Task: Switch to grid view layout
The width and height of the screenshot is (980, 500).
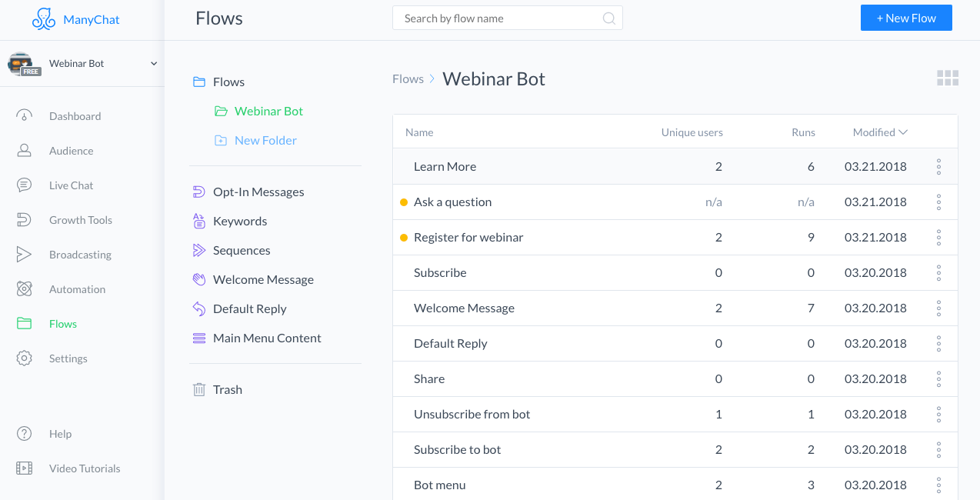Action: [948, 78]
